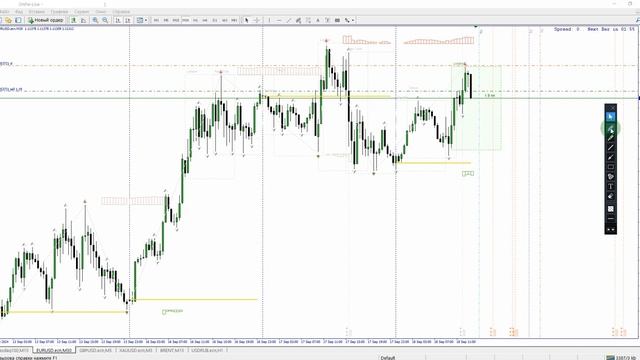Viewport: 640px width, 360px height.
Task: Switch to the BRENT,M15 chart tab
Action: pos(172,351)
